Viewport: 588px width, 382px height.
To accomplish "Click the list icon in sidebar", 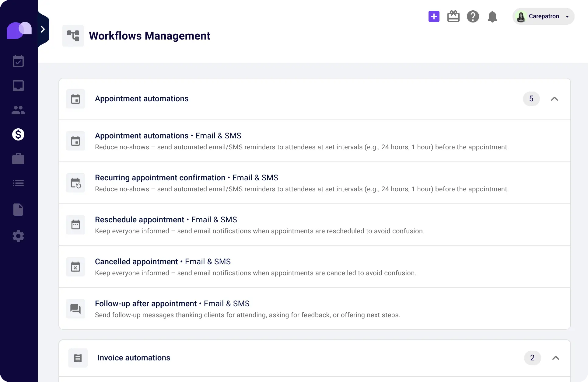I will coord(18,183).
